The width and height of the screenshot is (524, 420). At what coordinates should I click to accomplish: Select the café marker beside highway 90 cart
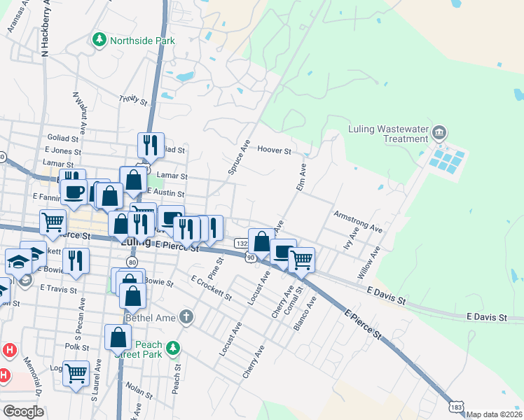282,252
